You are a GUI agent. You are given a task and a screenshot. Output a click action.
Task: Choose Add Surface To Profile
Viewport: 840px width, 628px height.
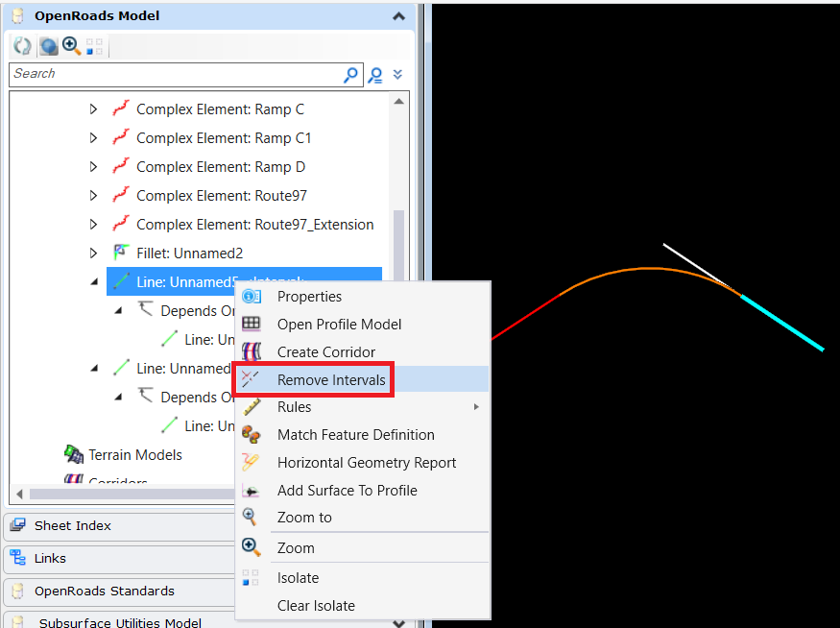tap(348, 491)
